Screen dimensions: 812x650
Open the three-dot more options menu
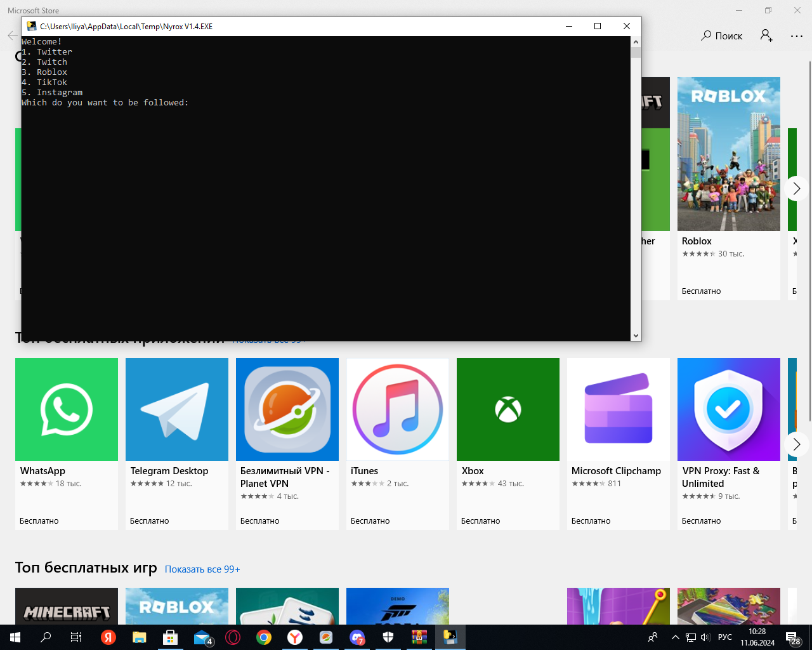797,36
